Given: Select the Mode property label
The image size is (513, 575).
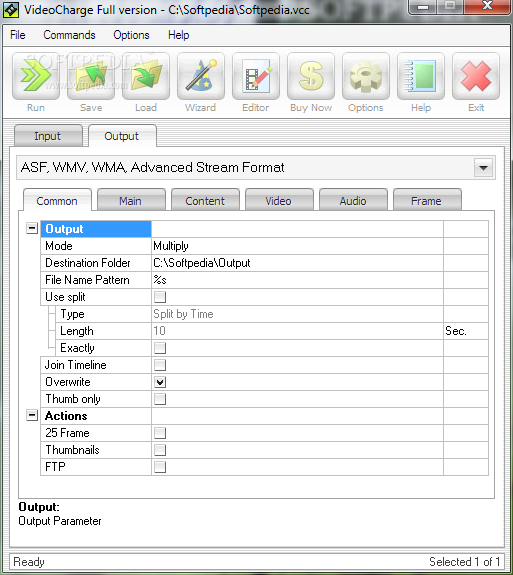Looking at the screenshot, I should coord(59,246).
